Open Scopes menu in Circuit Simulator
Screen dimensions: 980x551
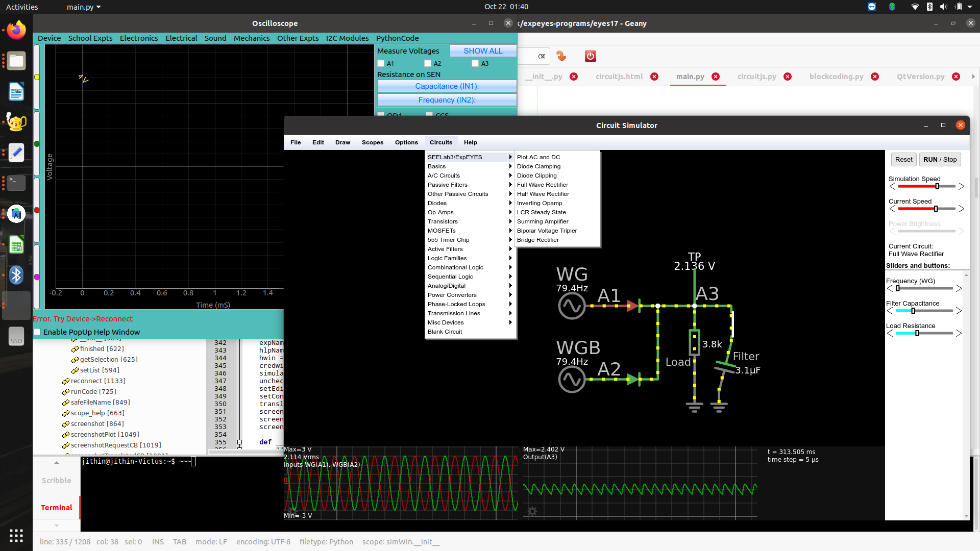click(x=373, y=142)
